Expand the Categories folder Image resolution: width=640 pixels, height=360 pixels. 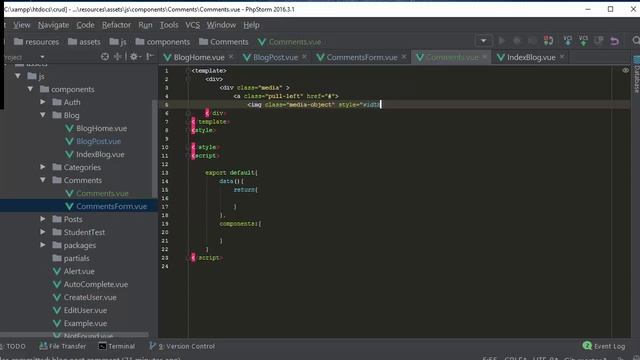pyautogui.click(x=43, y=167)
